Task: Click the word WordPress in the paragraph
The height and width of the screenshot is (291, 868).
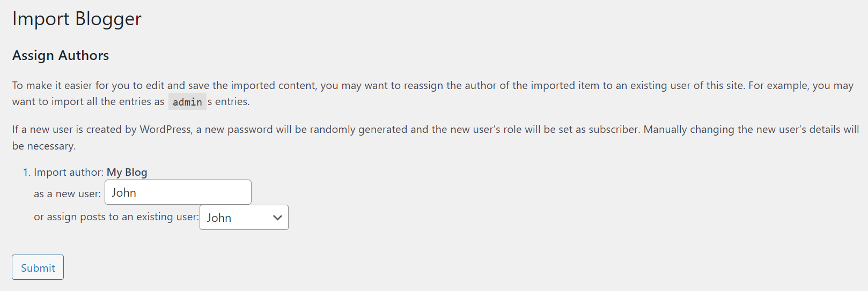Action: coord(165,129)
